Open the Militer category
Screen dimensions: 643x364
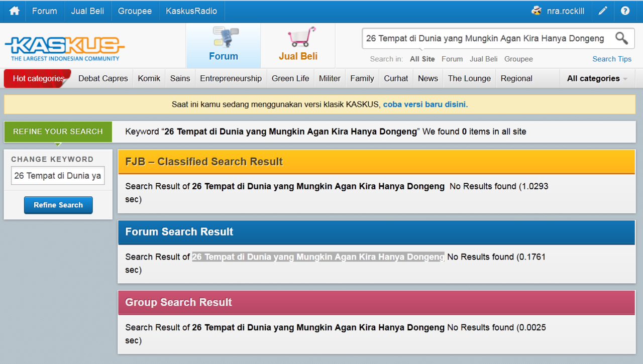point(330,78)
